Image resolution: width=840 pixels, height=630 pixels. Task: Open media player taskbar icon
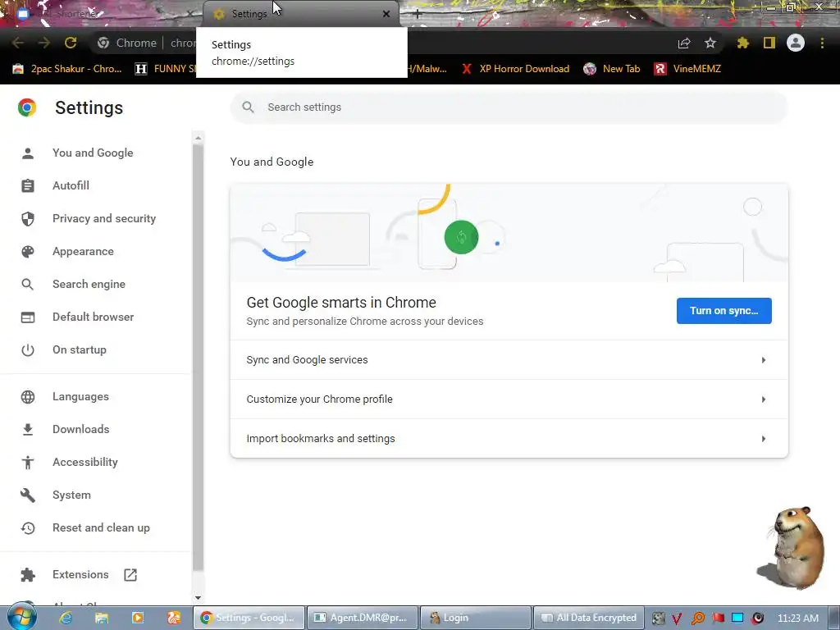pyautogui.click(x=138, y=618)
